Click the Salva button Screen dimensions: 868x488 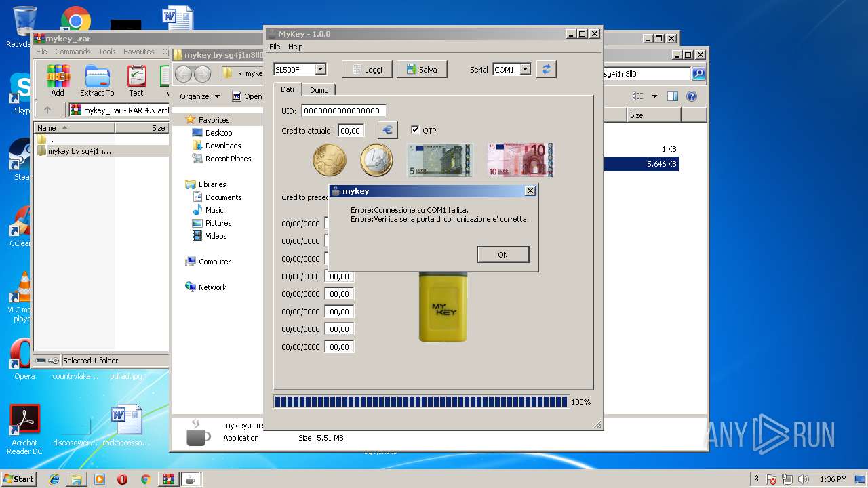pyautogui.click(x=421, y=69)
